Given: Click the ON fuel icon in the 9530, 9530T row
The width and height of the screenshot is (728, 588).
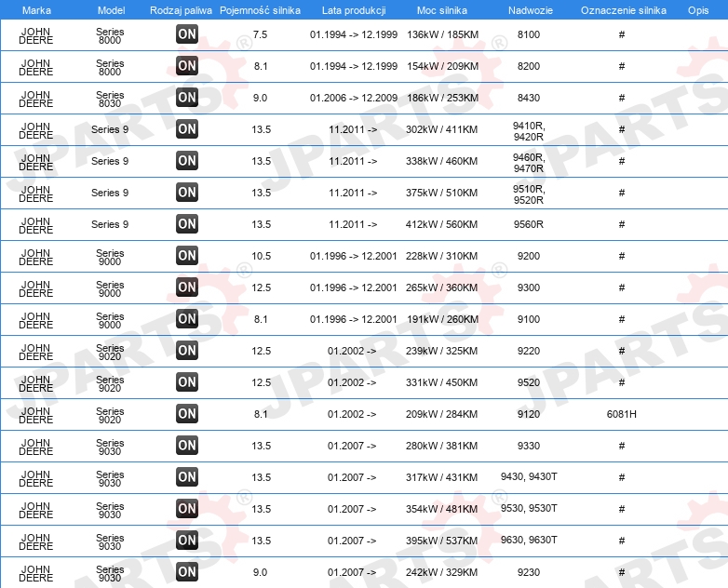Looking at the screenshot, I should point(187,509).
